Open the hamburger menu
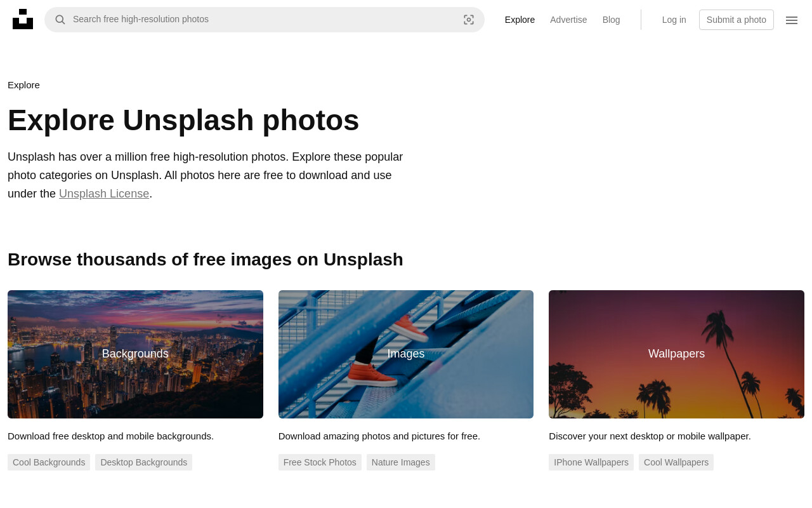The height and width of the screenshot is (508, 812). tap(792, 20)
